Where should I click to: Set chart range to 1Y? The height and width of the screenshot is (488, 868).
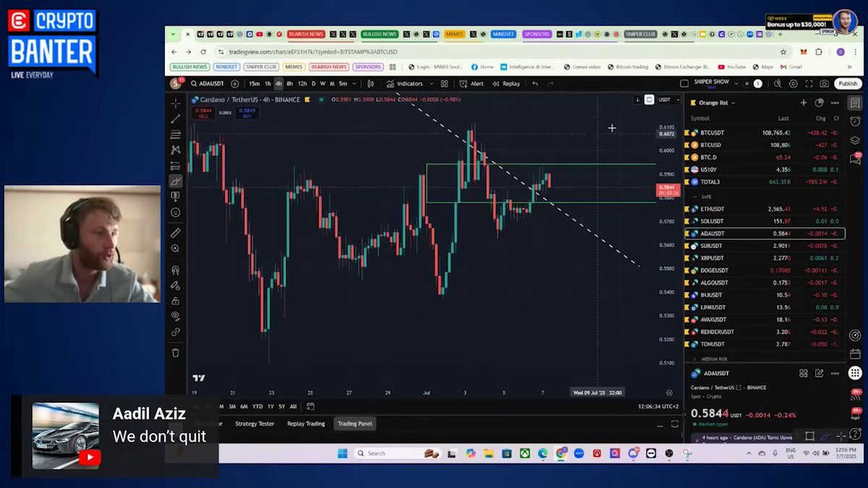pyautogui.click(x=271, y=406)
